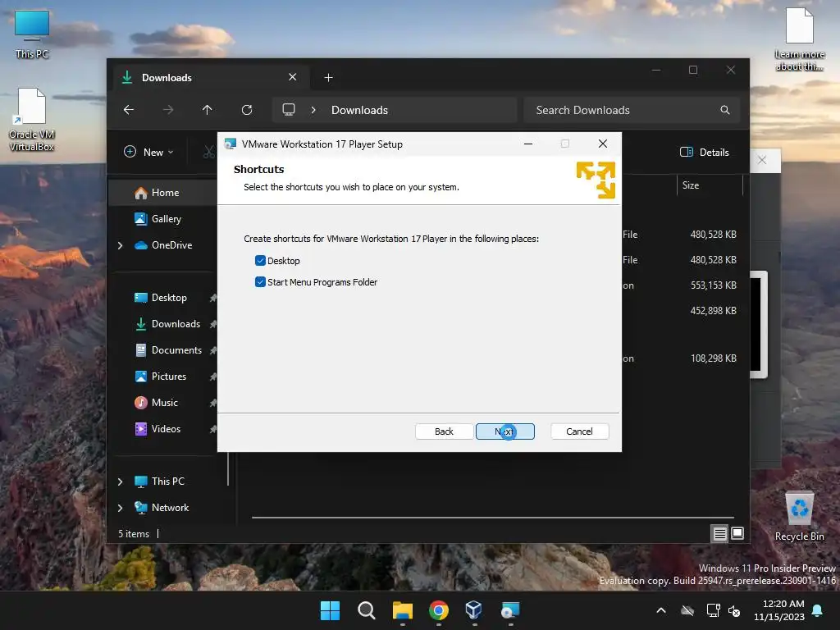Navigate back in File Explorer
This screenshot has width=840, height=630.
pos(129,110)
